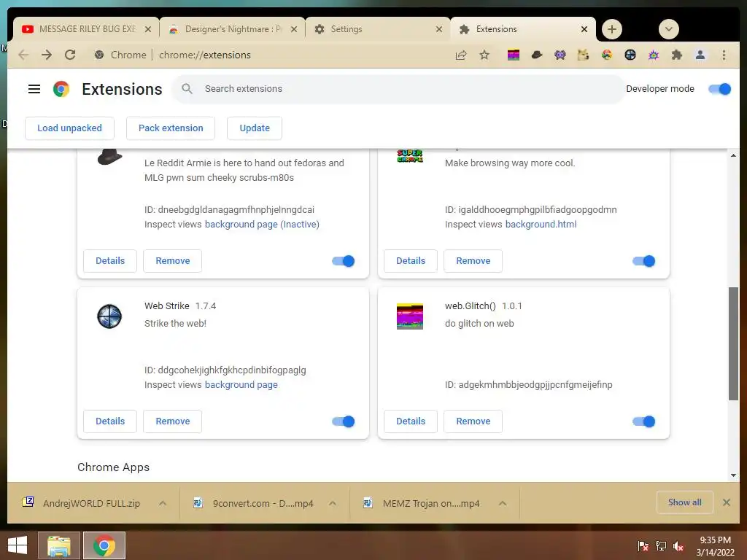Open the Extensions hamburger main menu

(34, 89)
